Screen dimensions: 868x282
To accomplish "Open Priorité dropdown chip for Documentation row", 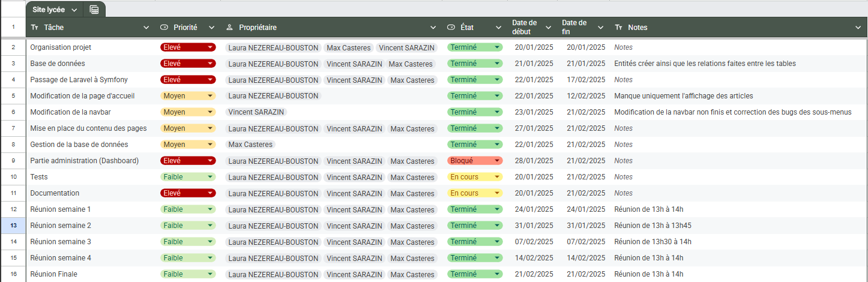I will pyautogui.click(x=187, y=193).
